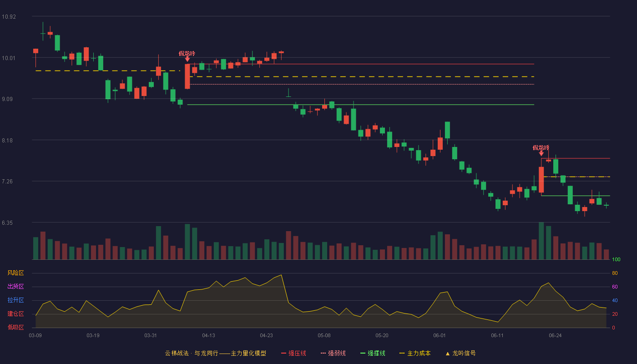
Task: Click the 龙吟信号 triangle legend icon
Action: coord(447,354)
